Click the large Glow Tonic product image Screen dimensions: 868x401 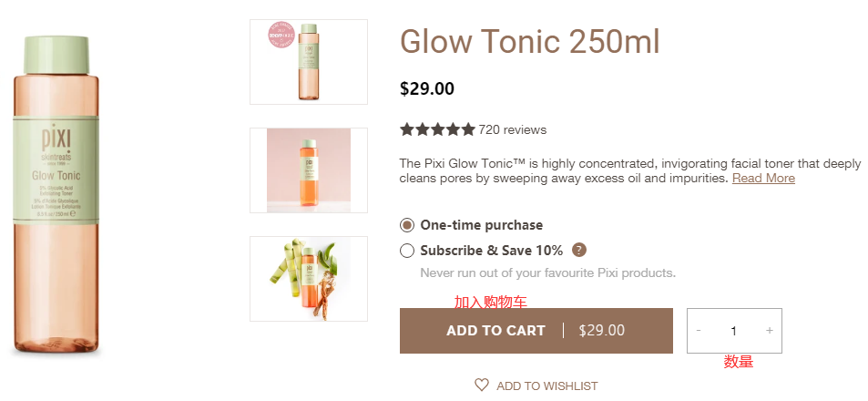pos(56,196)
